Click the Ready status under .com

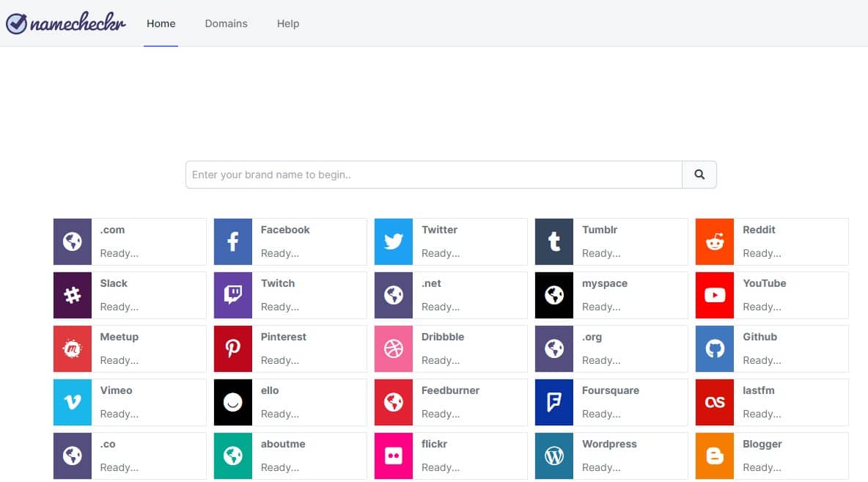pos(119,253)
